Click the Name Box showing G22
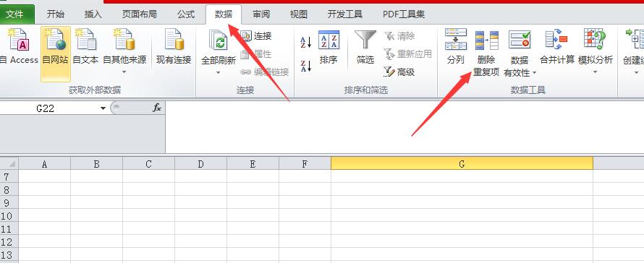Image resolution: width=644 pixels, height=263 pixels. pos(48,108)
